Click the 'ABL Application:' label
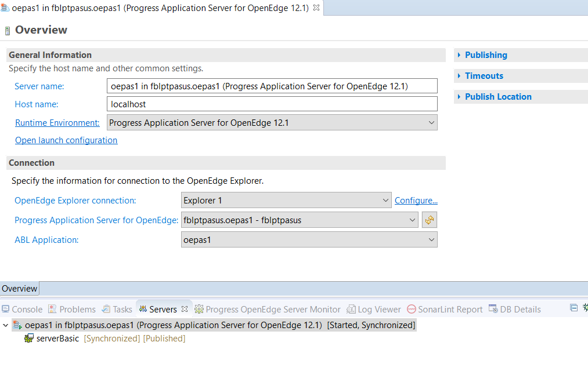 pos(46,239)
